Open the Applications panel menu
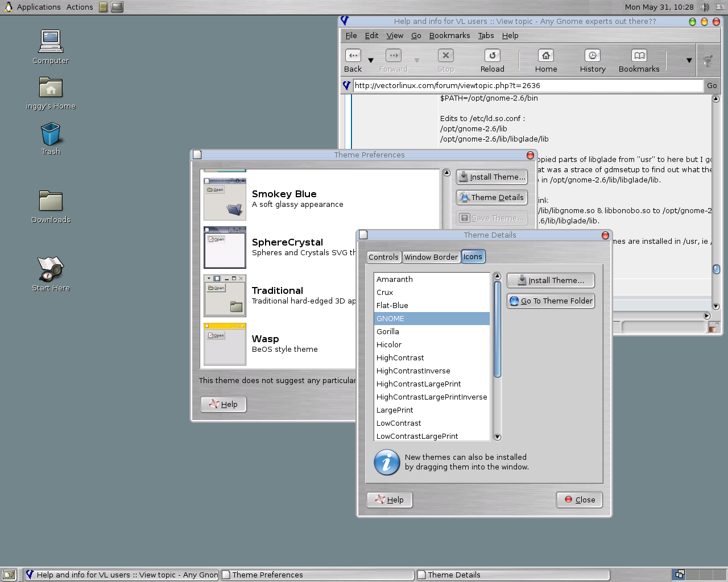This screenshot has height=582, width=728. pyautogui.click(x=39, y=7)
